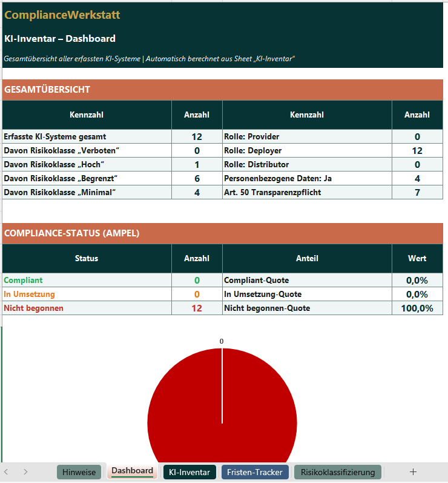Select the 100,0% Nicht begonnen-Quote value
The width and height of the screenshot is (448, 483).
tap(417, 308)
